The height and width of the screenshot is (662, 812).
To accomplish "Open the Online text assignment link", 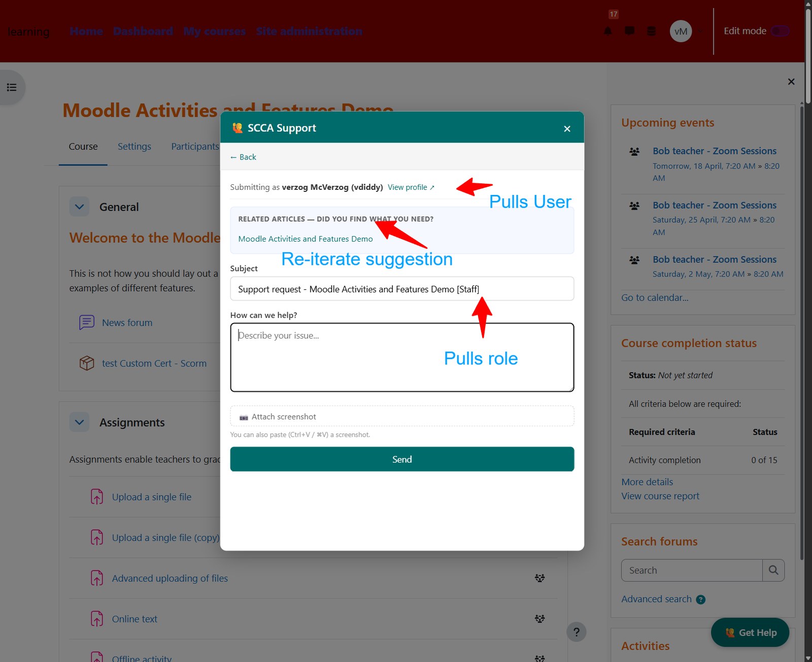I will point(134,619).
